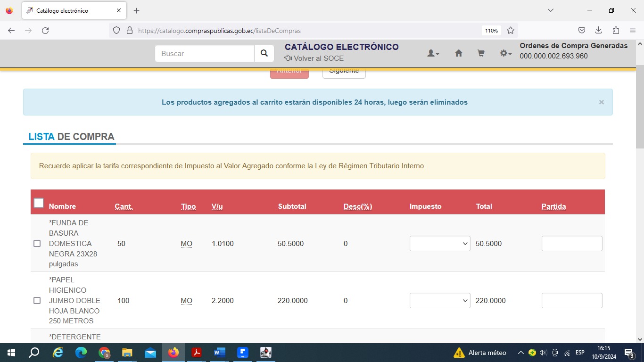The image size is (644, 362).
Task: Open Word from the taskbar
Action: coord(219,353)
